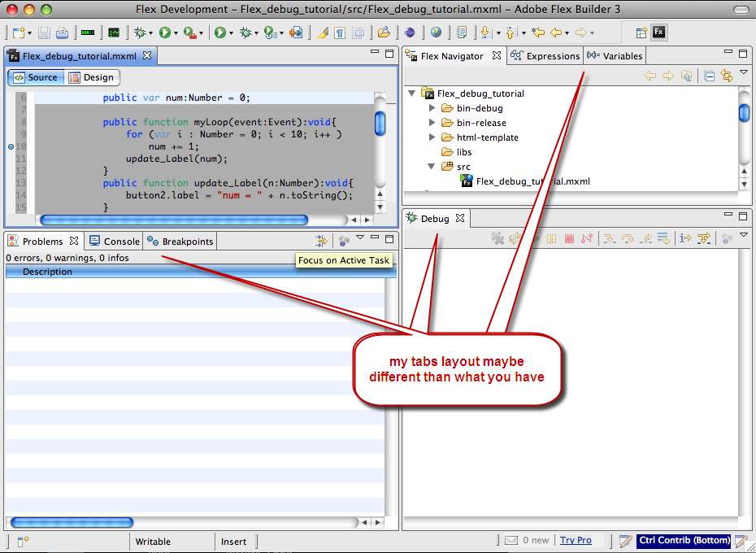
Task: Open the Flex Development perspective icon
Action: [x=658, y=33]
